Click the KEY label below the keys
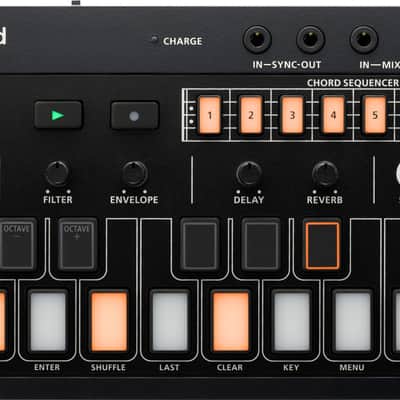The image size is (400, 400). [291, 367]
